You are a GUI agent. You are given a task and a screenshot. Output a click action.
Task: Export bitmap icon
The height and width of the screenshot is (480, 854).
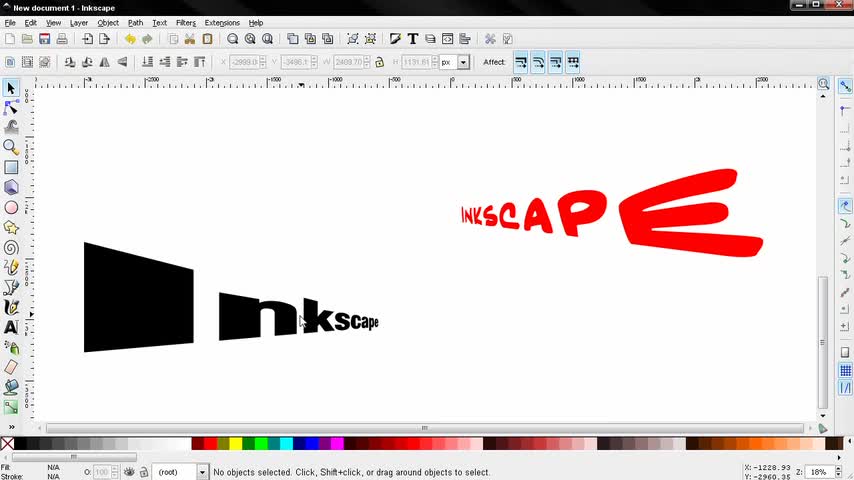click(105, 39)
